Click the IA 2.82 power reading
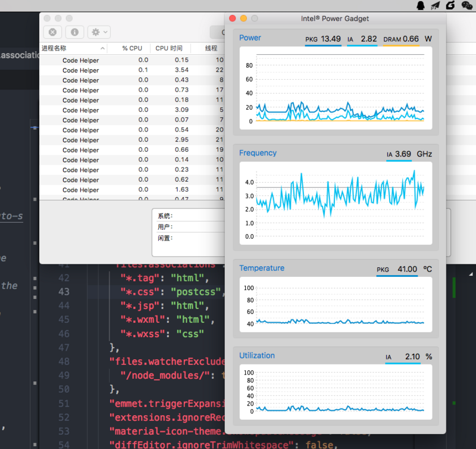Screen dimensions: 476x449 362,39
